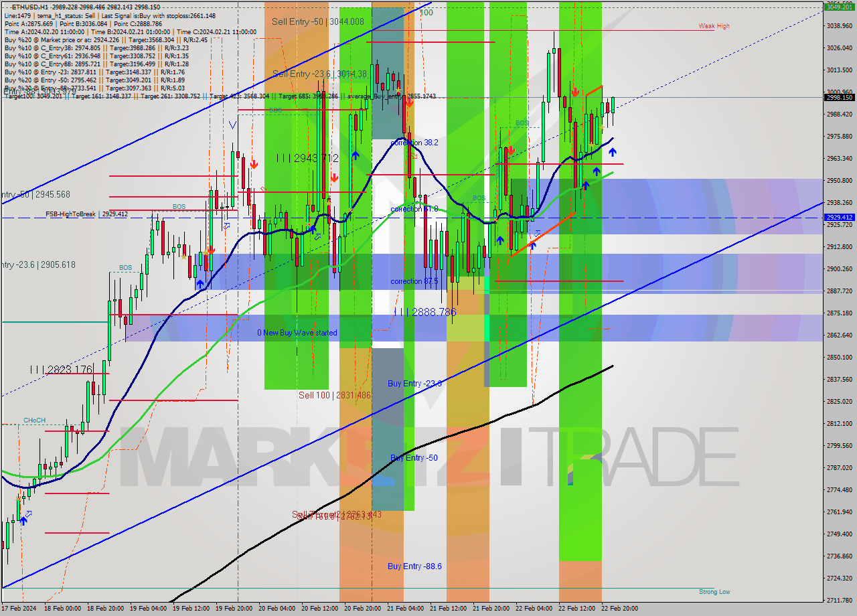Viewport: 857px width, 616px height.
Task: Select the 'Buy %10 @ C_Entry88: 2895.721' line
Action: (96, 64)
